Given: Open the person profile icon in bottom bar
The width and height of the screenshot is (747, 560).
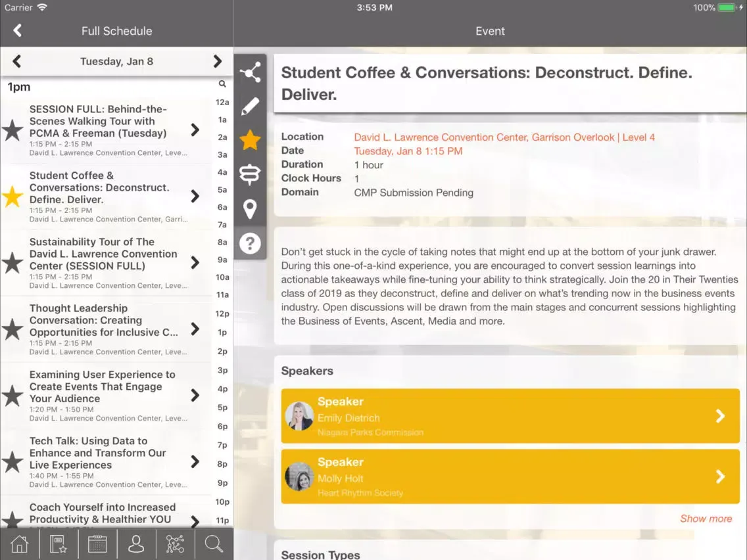Looking at the screenshot, I should (136, 544).
